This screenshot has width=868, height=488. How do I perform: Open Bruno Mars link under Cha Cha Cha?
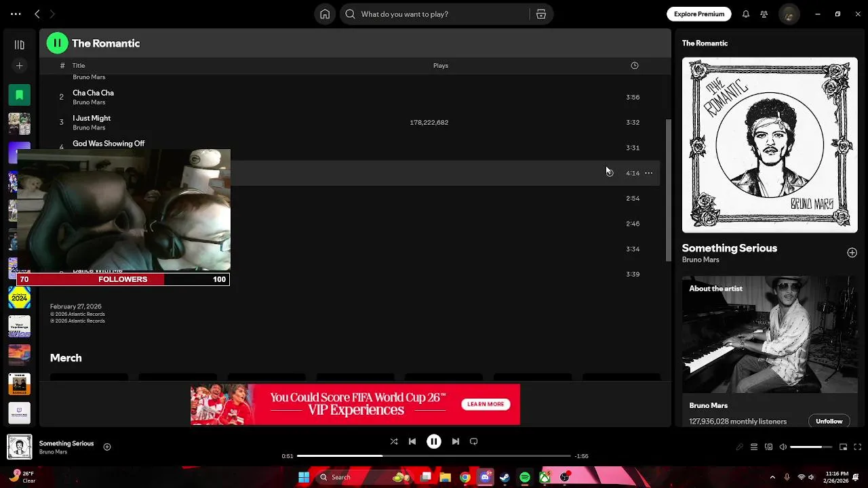89,102
